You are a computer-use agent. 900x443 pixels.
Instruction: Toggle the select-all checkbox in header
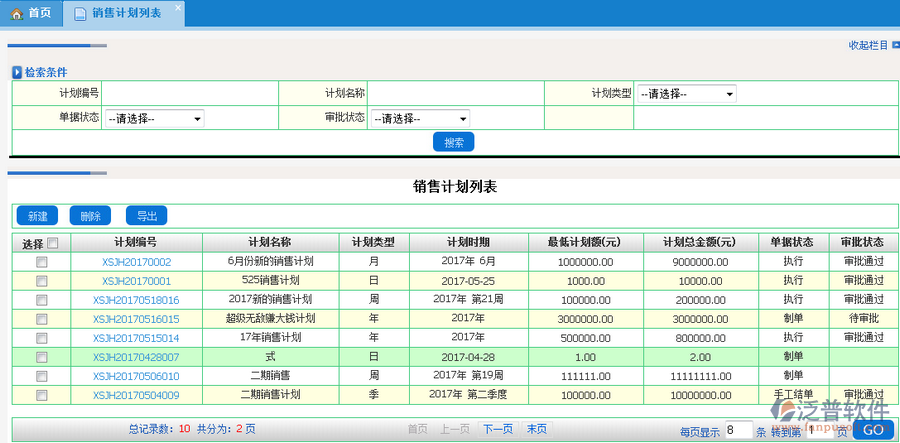53,243
